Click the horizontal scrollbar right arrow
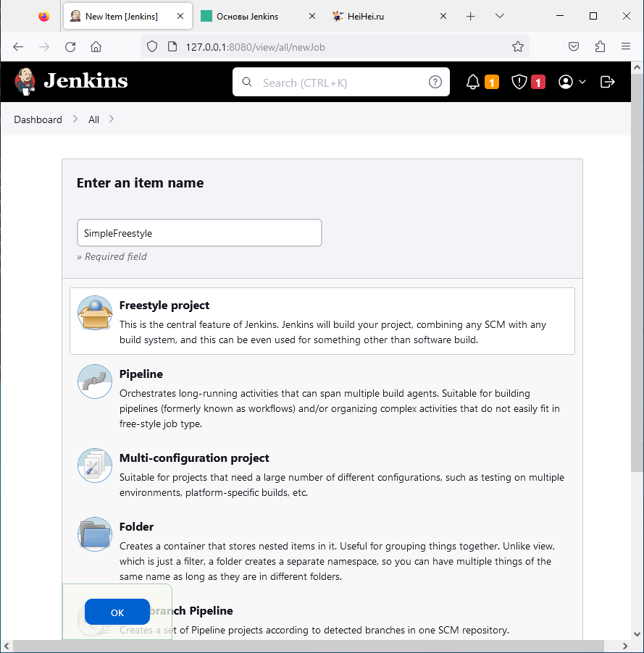The image size is (644, 653). [624, 646]
